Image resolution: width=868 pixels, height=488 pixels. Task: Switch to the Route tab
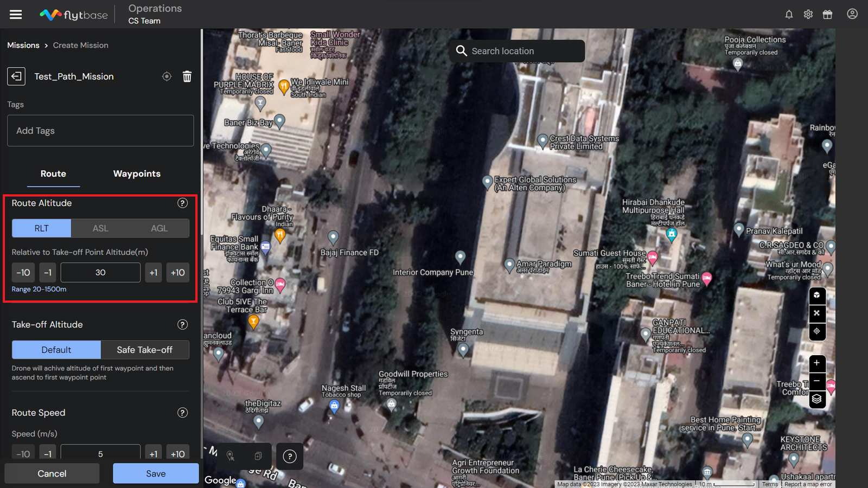pyautogui.click(x=53, y=174)
